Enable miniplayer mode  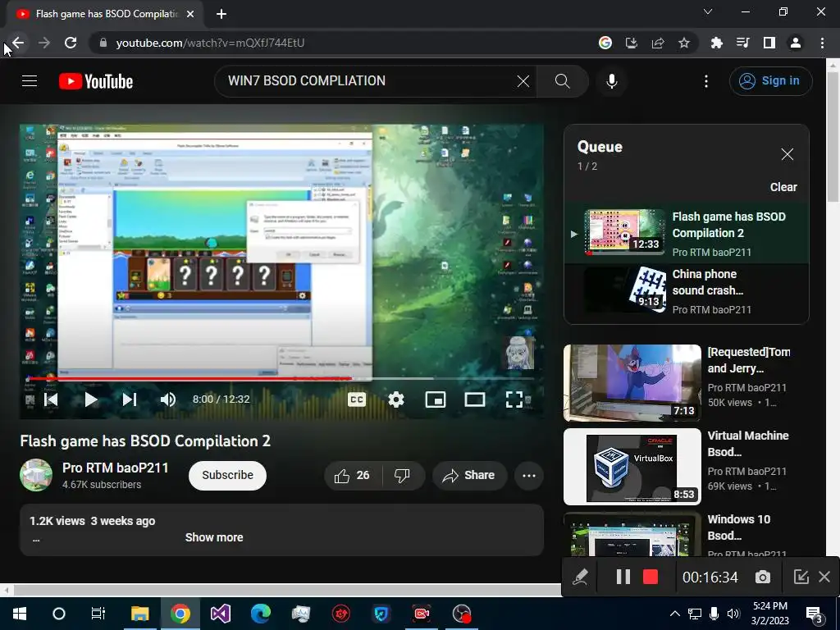436,399
